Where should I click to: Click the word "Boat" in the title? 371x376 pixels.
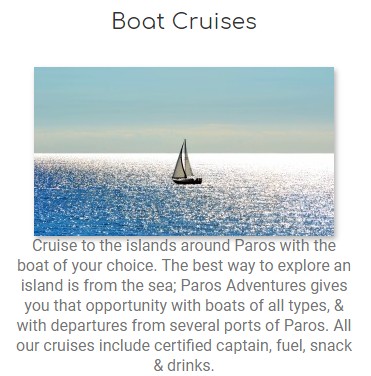(x=138, y=21)
